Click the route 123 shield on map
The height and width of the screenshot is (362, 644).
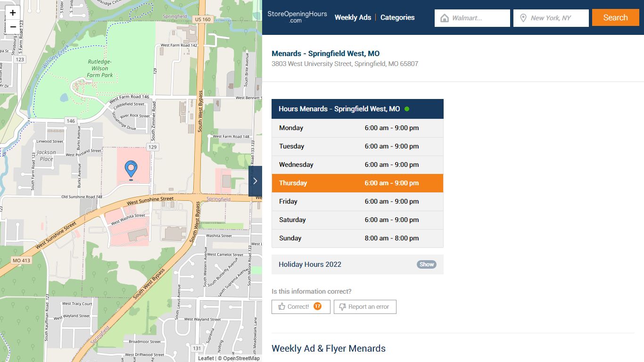19,59
